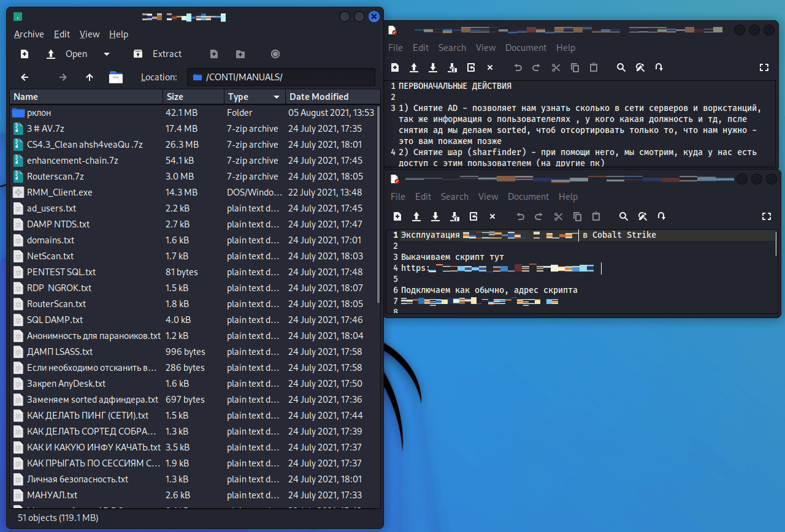Viewport: 785px width, 532px height.
Task: Go up one directory level with up arrow
Action: coord(90,77)
